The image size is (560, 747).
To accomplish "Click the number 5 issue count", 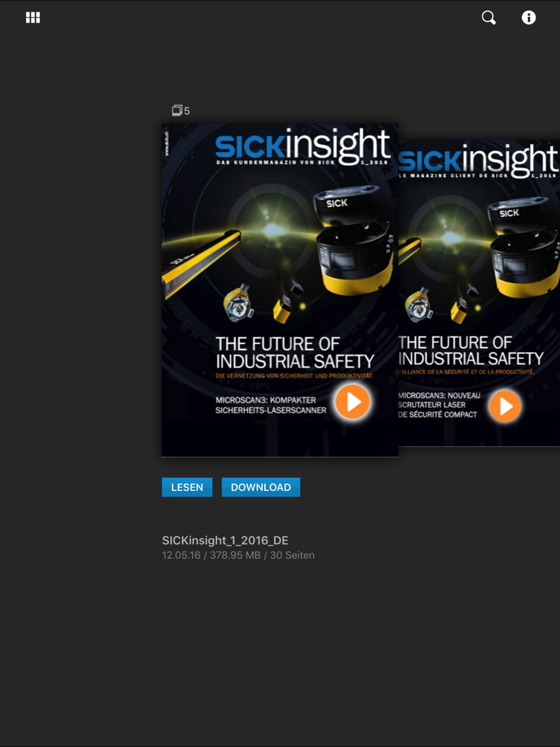I will (x=187, y=111).
